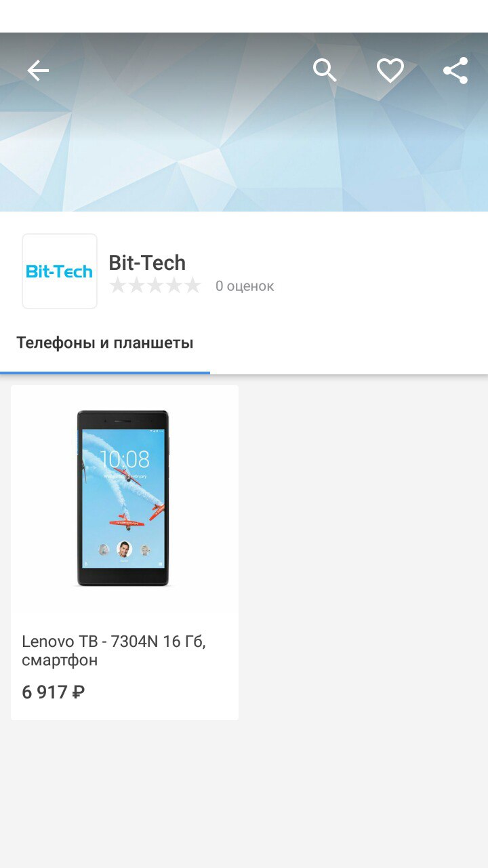488x868 pixels.
Task: Tap the blue polygon header banner
Action: [244, 122]
